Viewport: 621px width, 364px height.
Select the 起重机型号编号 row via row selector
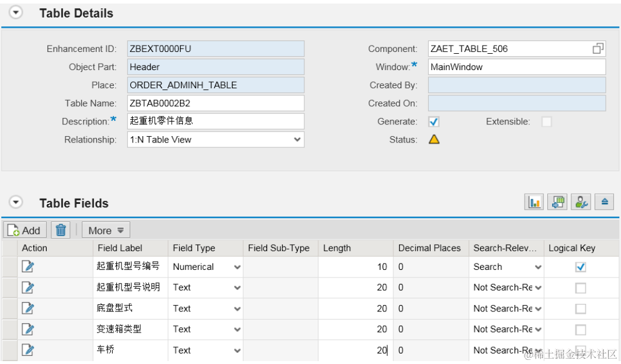click(9, 267)
